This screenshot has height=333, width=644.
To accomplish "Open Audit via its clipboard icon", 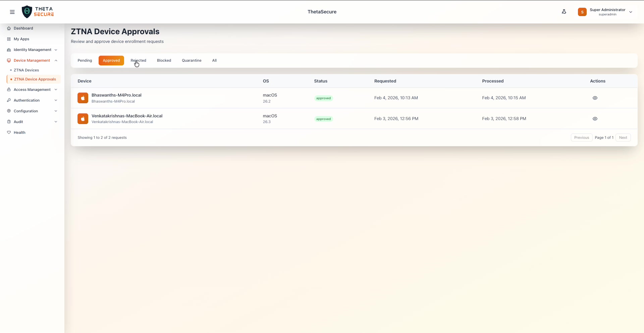I will (x=9, y=122).
